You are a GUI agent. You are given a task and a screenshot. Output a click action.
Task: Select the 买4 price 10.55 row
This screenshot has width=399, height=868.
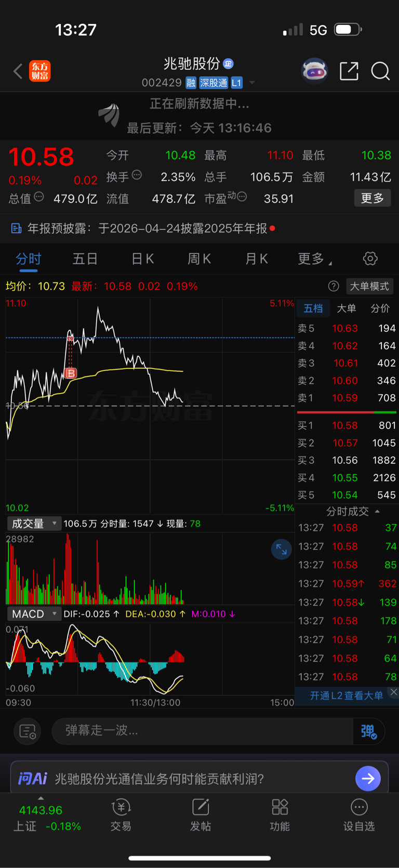pos(347,477)
